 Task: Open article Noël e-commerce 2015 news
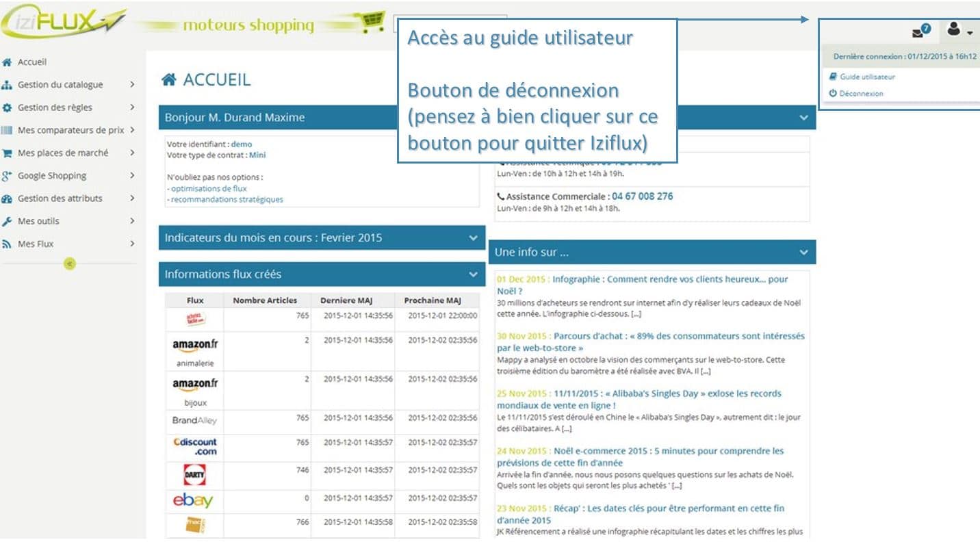[x=641, y=456]
